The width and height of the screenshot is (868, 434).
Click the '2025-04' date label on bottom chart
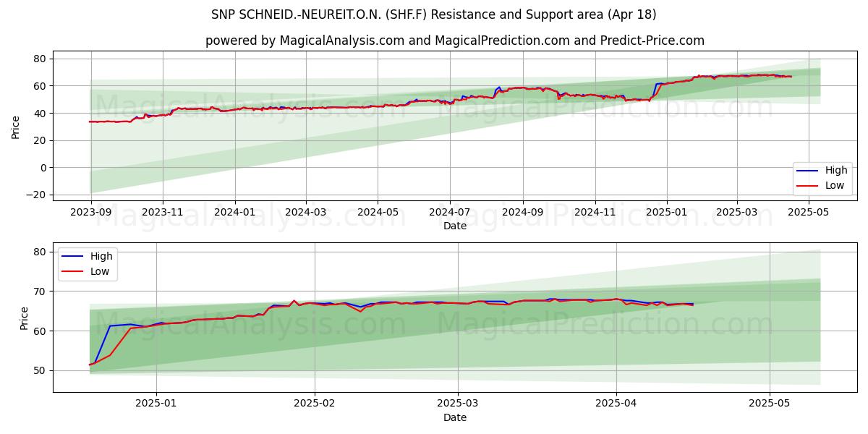[x=616, y=404]
